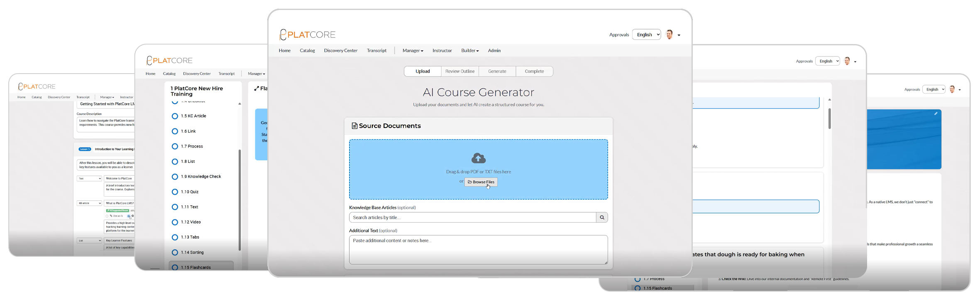980x303 pixels.
Task: Open Admin in the front window nav bar
Action: click(x=494, y=51)
